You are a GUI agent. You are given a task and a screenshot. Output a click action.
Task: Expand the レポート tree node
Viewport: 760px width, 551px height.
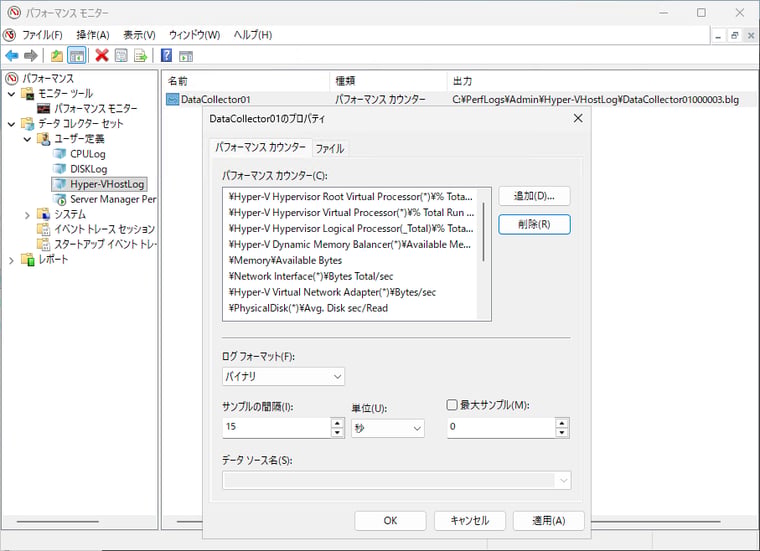pyautogui.click(x=12, y=260)
